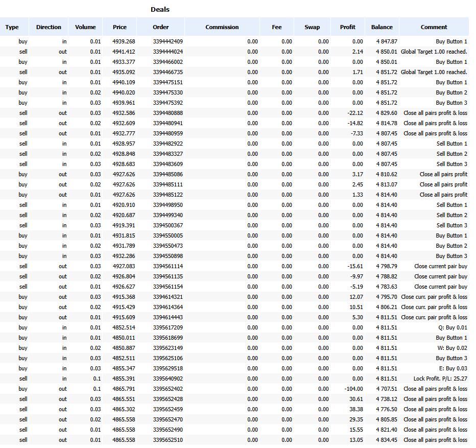Click the Type column header
The height and width of the screenshot is (448, 476).
12,27
